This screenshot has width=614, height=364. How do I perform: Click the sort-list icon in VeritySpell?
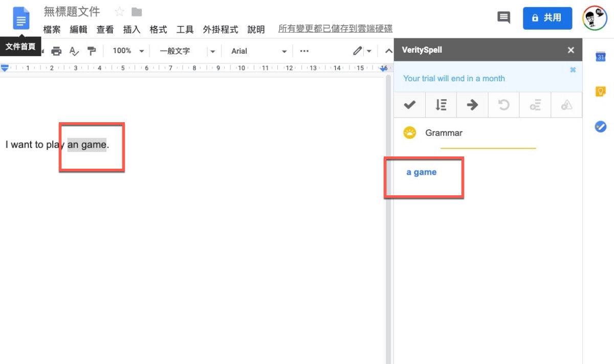(x=441, y=105)
